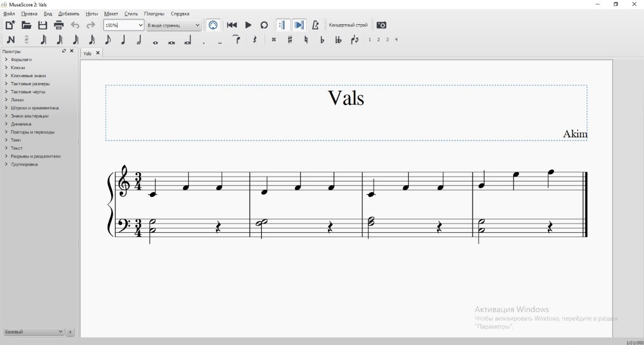The image size is (644, 345).
Task: Print the score using the printer icon
Action: (x=59, y=25)
